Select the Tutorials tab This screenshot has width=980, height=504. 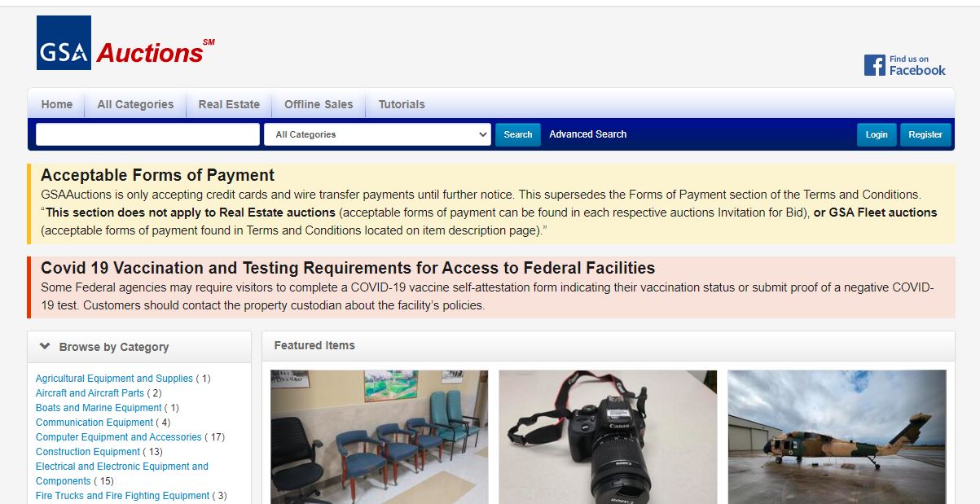click(402, 104)
